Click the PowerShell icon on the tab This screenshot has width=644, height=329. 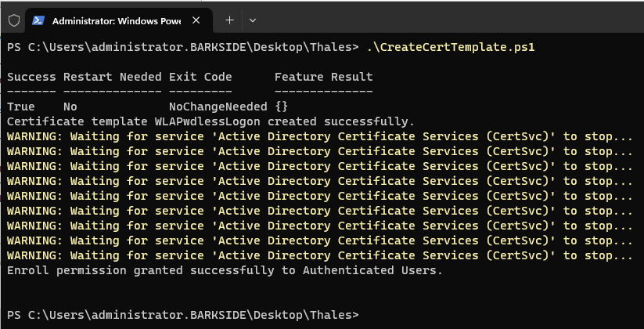click(38, 20)
